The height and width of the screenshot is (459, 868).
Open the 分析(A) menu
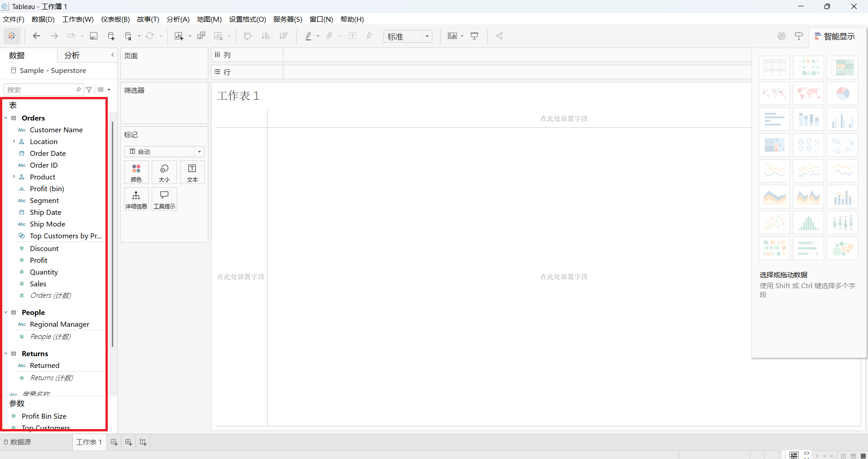click(x=178, y=19)
